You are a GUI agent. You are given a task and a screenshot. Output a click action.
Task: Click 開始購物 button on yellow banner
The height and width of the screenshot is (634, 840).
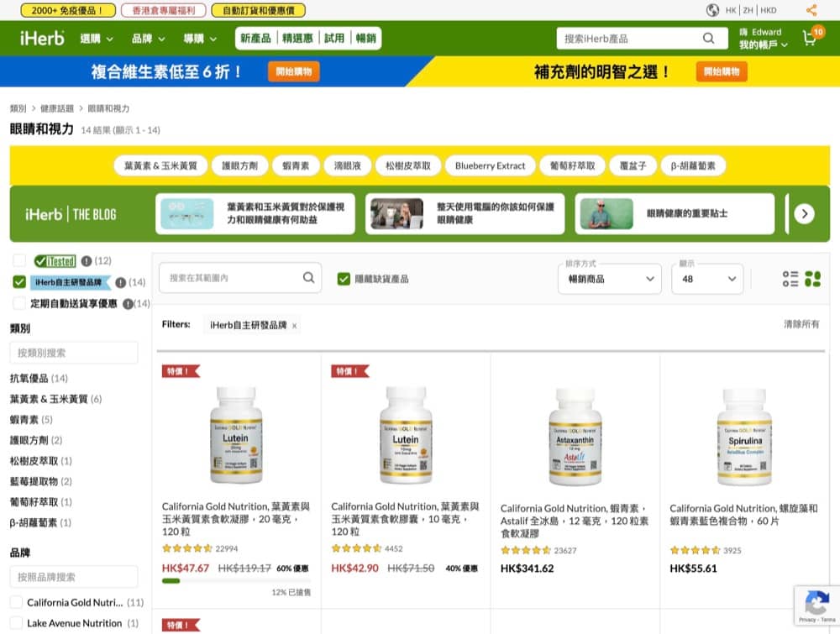(722, 71)
